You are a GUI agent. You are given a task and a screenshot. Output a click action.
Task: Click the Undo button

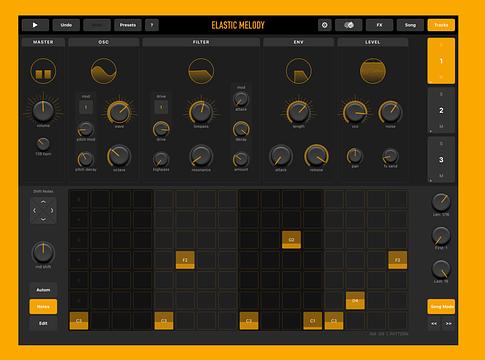(x=66, y=25)
